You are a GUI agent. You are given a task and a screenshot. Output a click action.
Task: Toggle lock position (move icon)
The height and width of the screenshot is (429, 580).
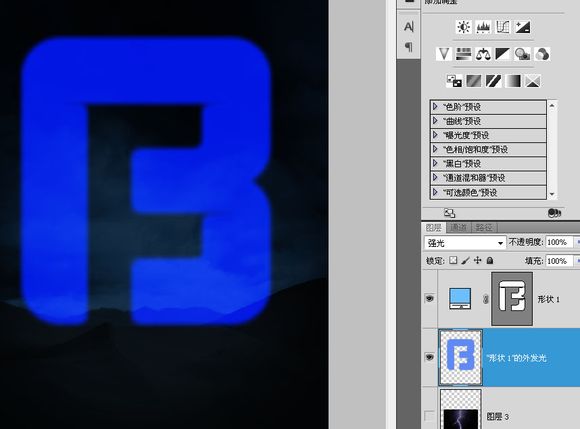pyautogui.click(x=478, y=260)
